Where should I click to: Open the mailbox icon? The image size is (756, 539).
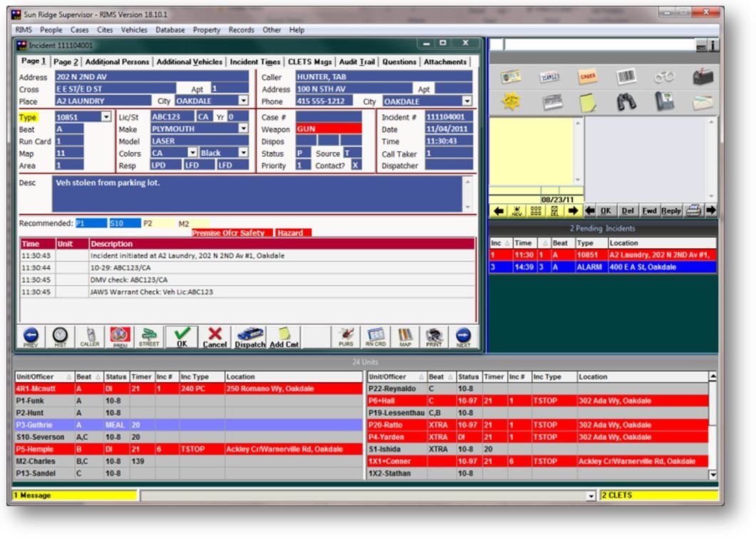pyautogui.click(x=703, y=76)
